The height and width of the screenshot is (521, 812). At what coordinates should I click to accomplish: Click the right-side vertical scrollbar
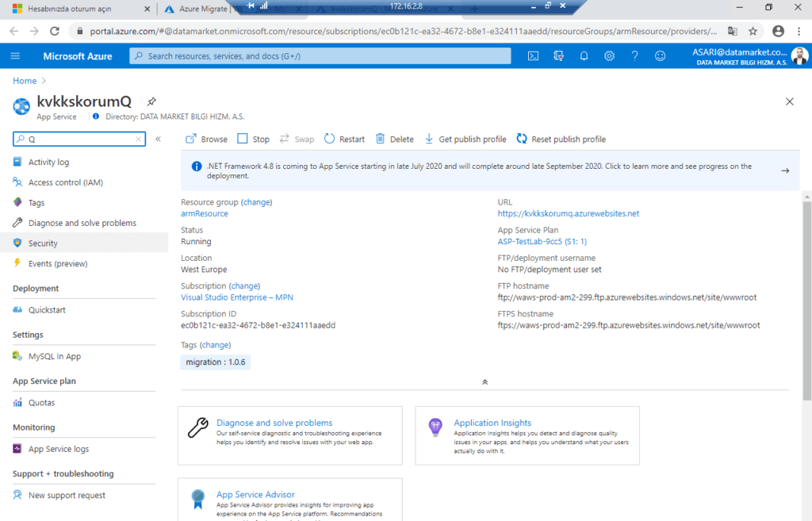(806, 301)
